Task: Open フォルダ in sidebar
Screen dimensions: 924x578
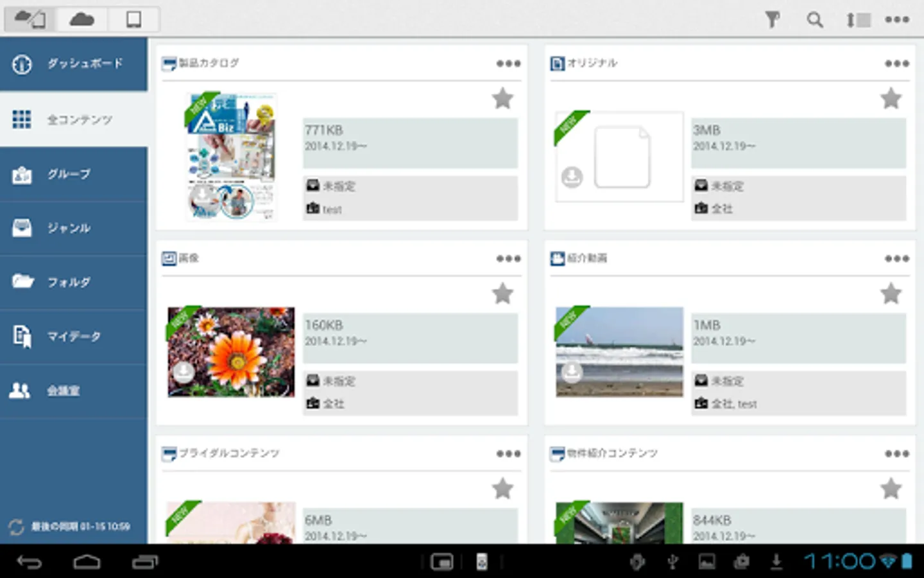Action: pos(74,282)
